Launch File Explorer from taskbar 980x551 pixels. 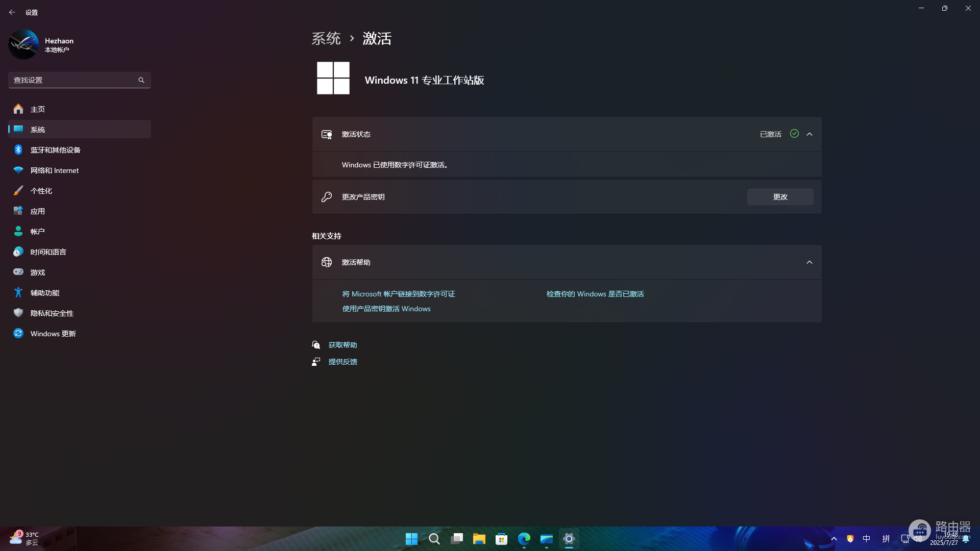(479, 539)
